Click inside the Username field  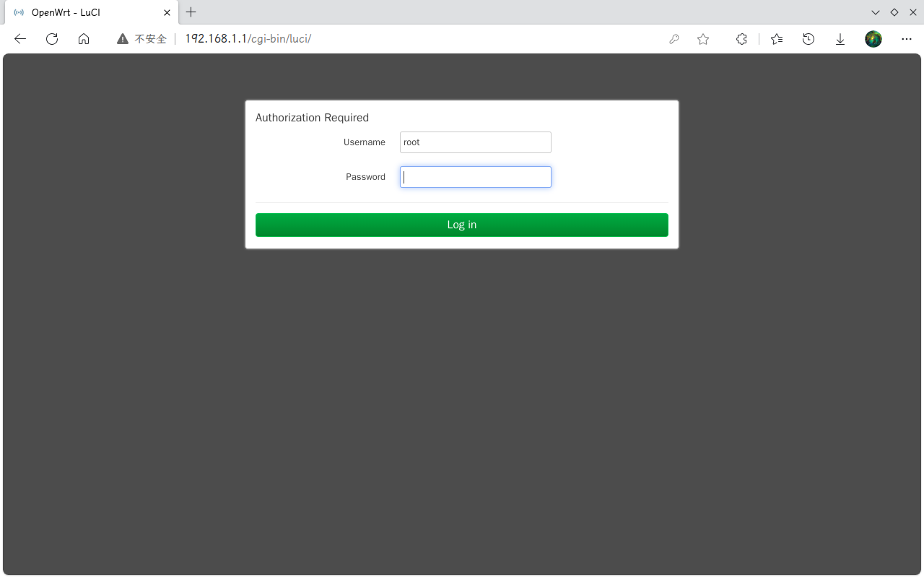click(x=475, y=142)
